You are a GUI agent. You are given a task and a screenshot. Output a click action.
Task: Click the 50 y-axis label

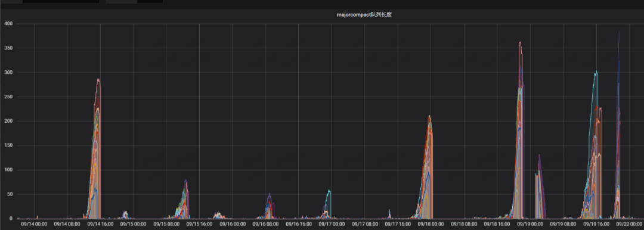(10, 194)
